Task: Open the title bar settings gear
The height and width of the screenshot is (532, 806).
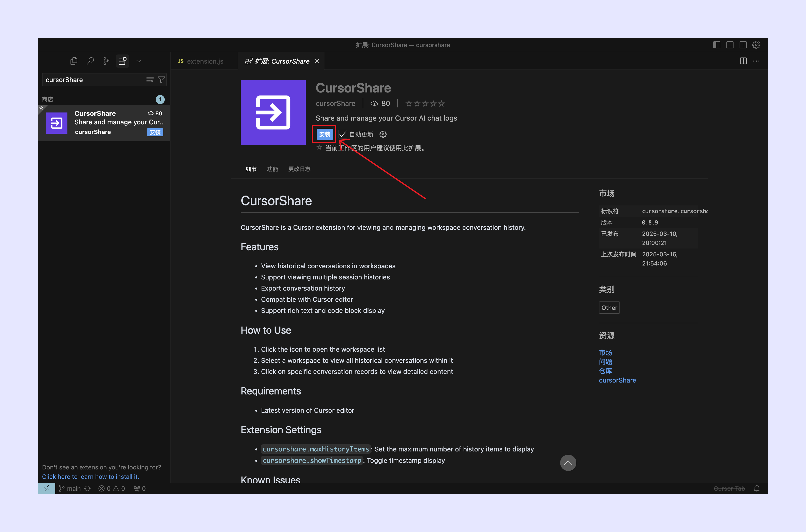Action: (757, 45)
